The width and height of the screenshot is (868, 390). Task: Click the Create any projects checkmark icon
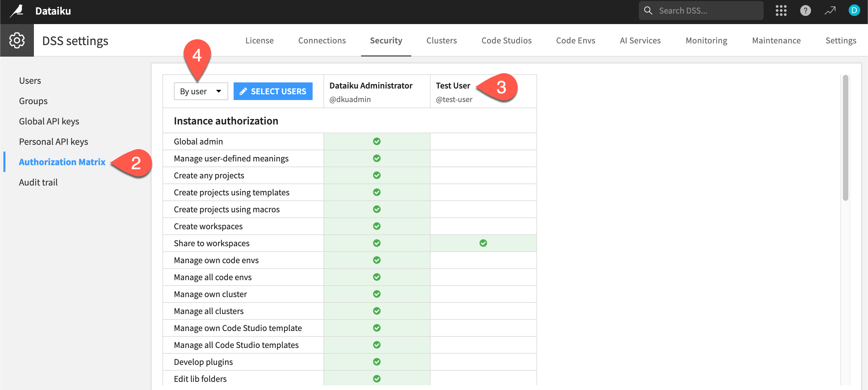click(x=377, y=175)
